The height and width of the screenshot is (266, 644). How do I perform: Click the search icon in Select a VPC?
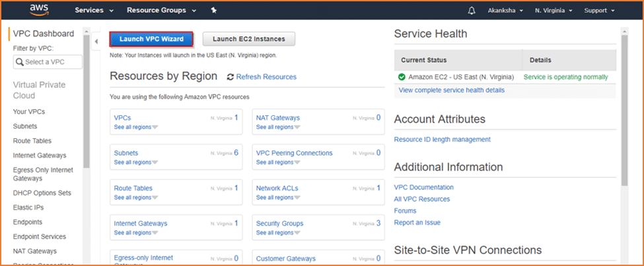[19, 62]
